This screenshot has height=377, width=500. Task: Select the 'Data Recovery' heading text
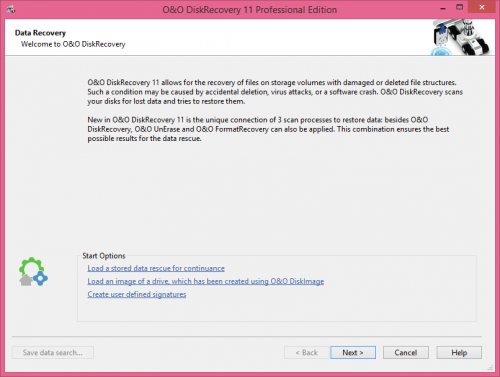tap(40, 33)
